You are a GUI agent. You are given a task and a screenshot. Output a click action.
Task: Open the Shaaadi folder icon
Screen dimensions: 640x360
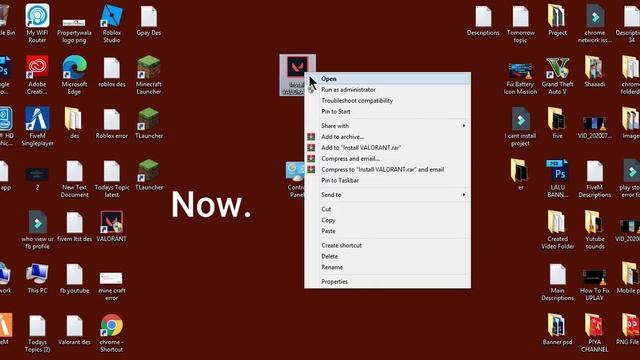point(595,68)
